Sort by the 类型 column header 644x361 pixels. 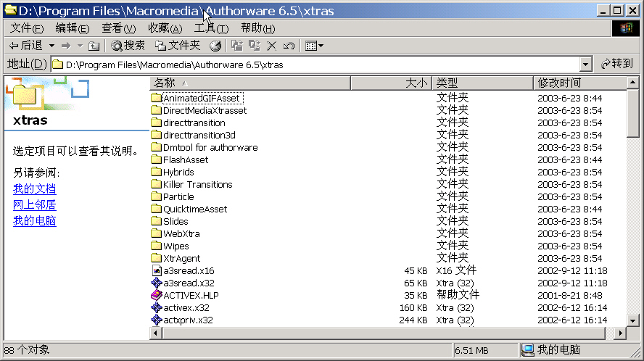pyautogui.click(x=482, y=83)
